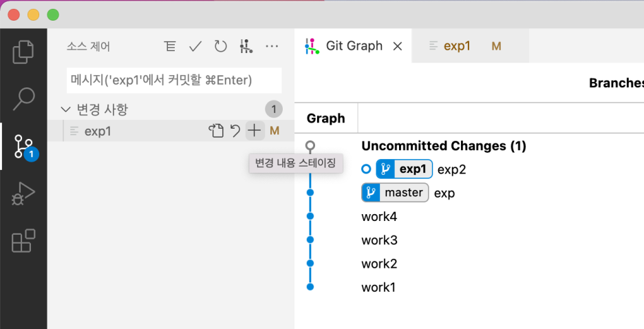Image resolution: width=644 pixels, height=329 pixels.
Task: Select the exp commit next to master
Action: (444, 193)
